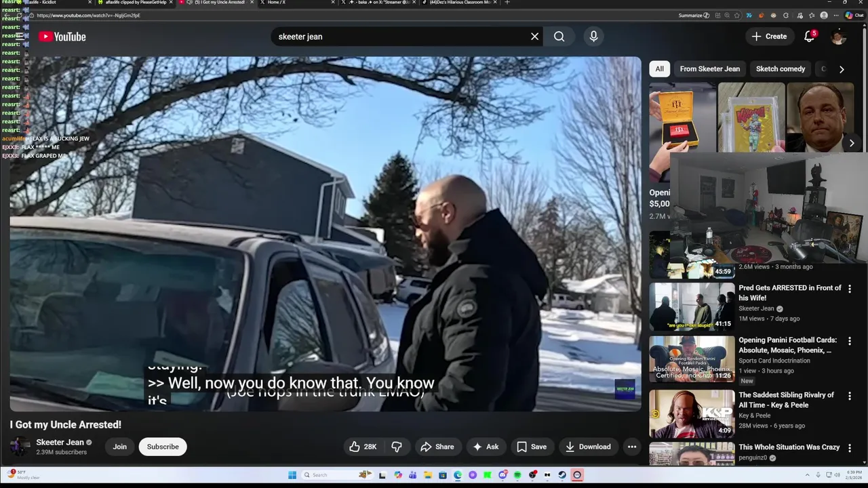Viewport: 868px width, 488px height.
Task: Download the video
Action: click(588, 447)
